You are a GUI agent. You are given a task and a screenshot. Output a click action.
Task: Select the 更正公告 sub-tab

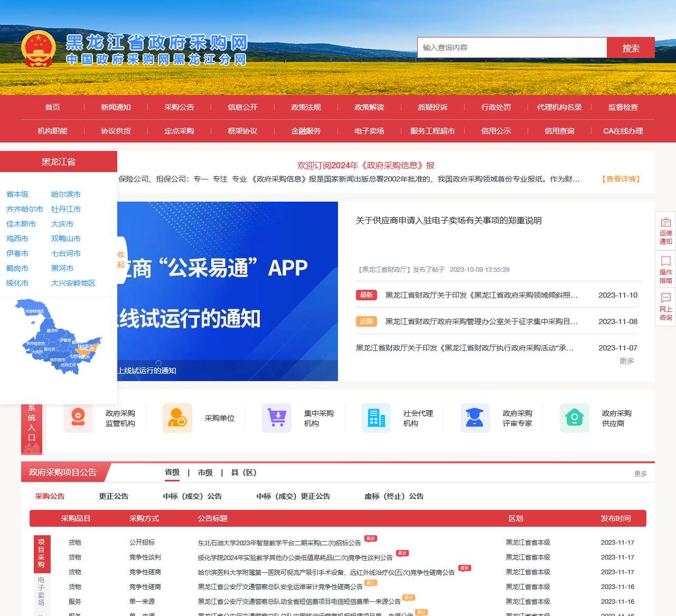pos(114,496)
